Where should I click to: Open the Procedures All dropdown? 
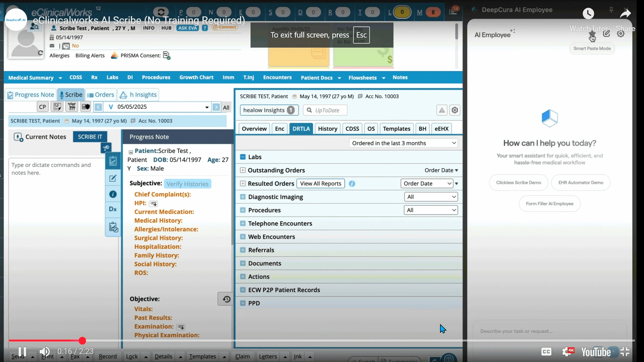431,210
